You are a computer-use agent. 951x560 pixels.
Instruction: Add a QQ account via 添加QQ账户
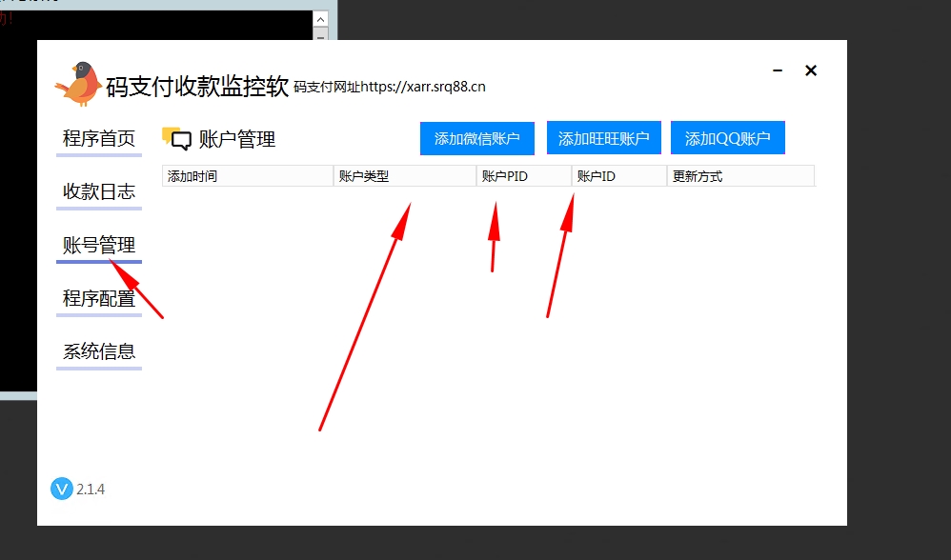click(727, 139)
